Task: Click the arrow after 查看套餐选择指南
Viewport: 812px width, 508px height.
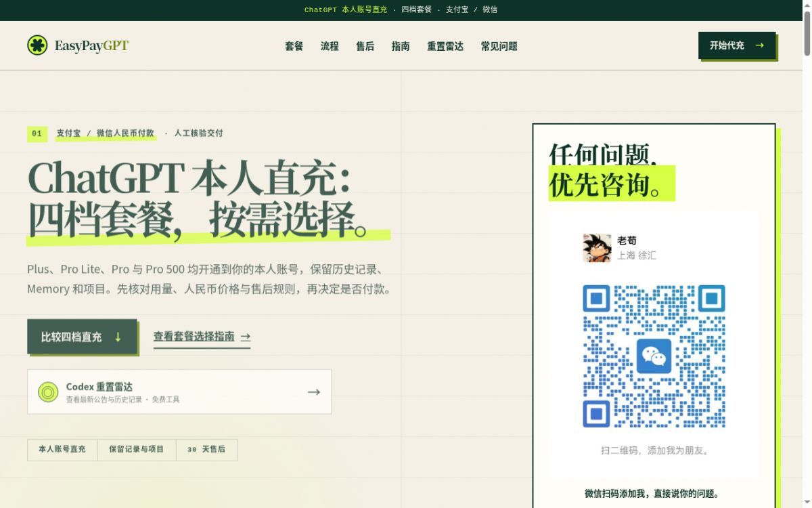Action: [245, 337]
